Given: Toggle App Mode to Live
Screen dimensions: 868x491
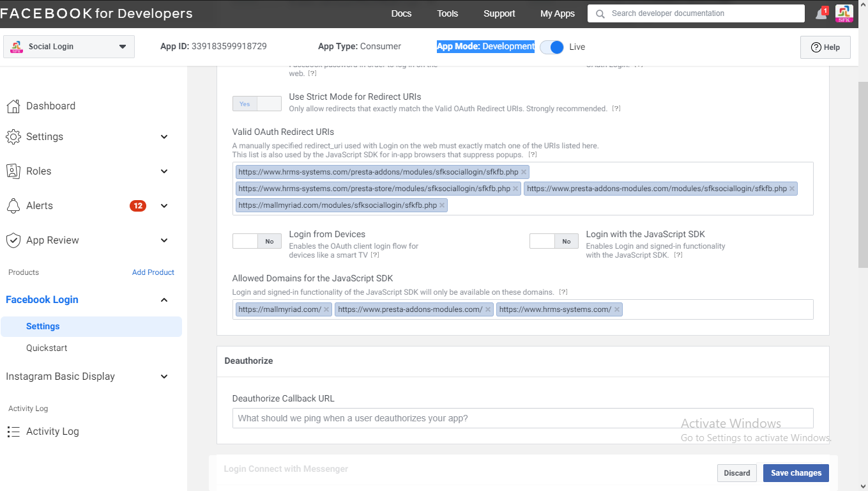Looking at the screenshot, I should (x=552, y=47).
